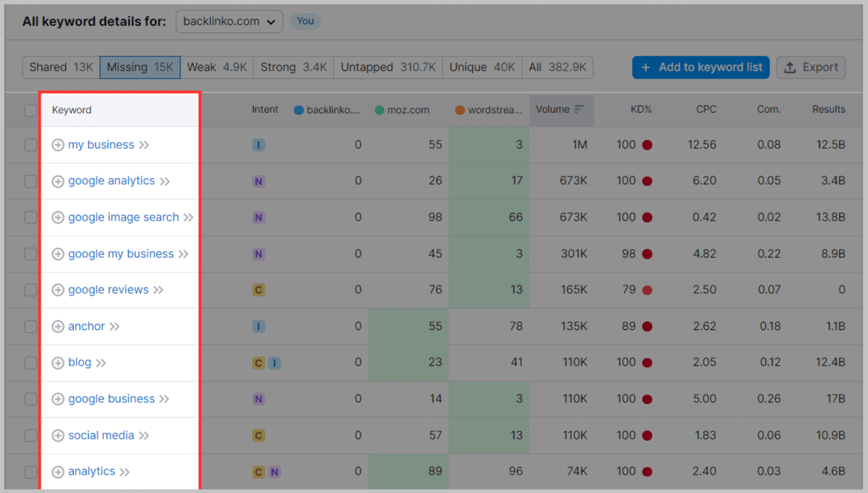Check the box for 'google image search' row

tap(31, 218)
